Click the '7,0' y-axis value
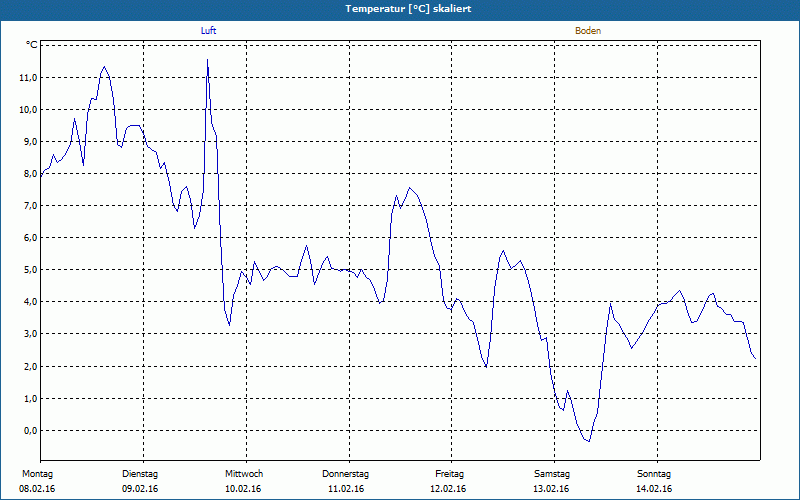The width and height of the screenshot is (800, 500). 31,206
